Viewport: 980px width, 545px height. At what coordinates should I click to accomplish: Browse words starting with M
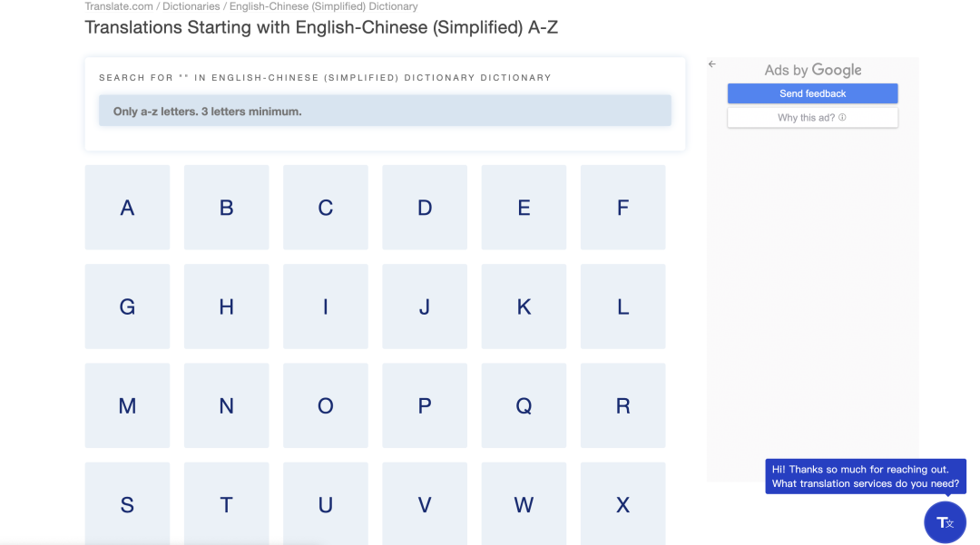pyautogui.click(x=128, y=405)
